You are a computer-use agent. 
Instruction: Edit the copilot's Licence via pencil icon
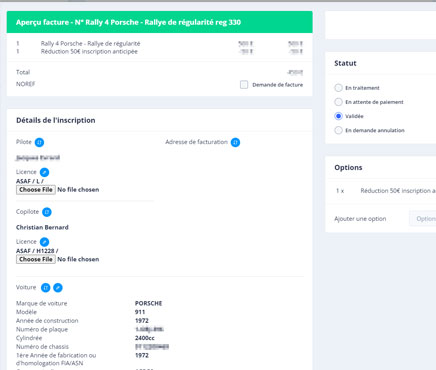coord(44,242)
